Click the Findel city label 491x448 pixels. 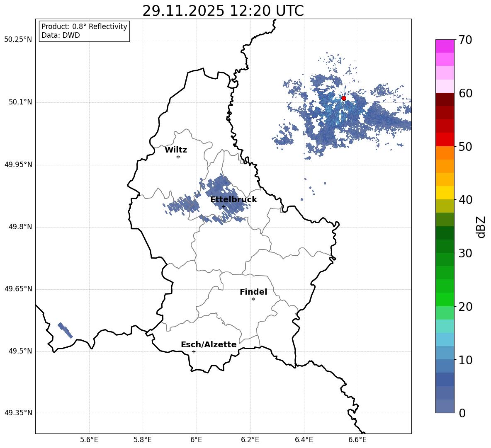(253, 292)
